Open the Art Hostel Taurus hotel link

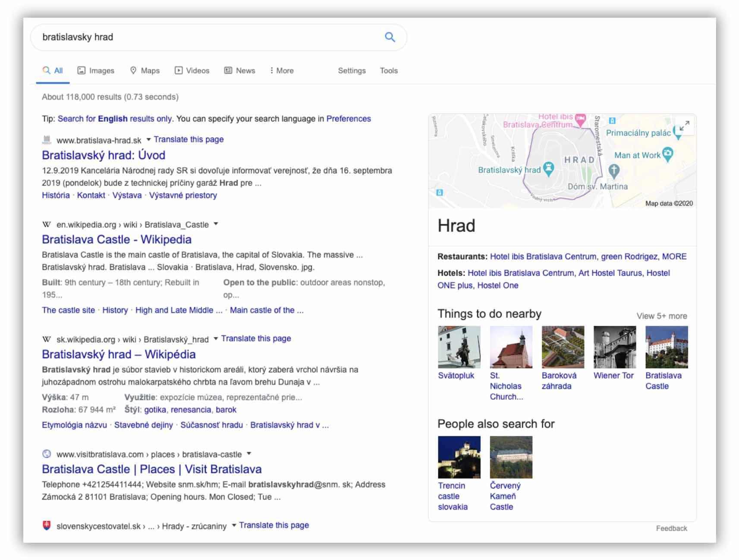(610, 273)
